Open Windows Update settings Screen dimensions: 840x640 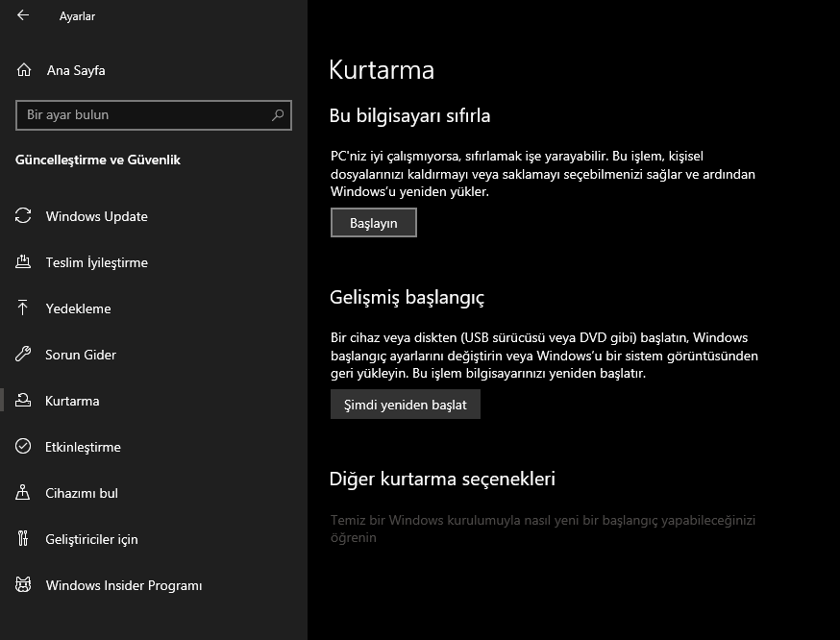point(154,216)
